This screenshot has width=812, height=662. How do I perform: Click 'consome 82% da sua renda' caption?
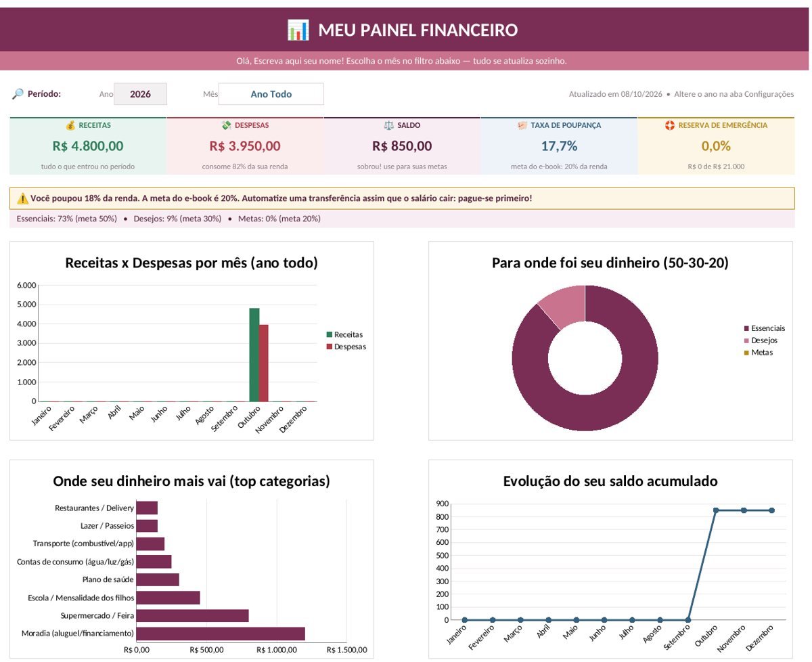245,167
